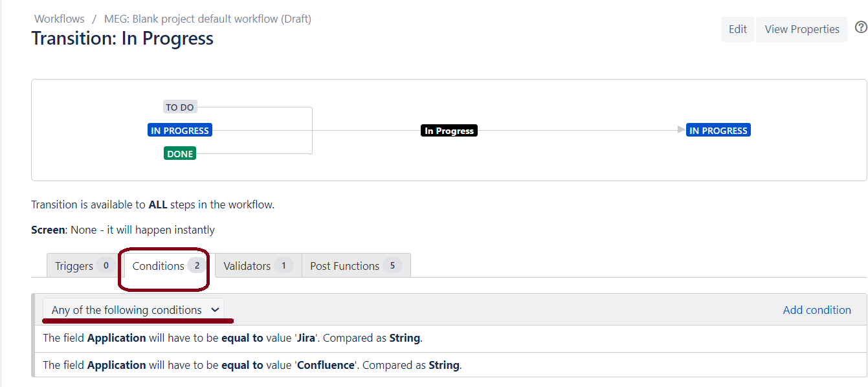Click the help question mark icon
Viewport: 868px width, 387px height.
click(x=861, y=27)
